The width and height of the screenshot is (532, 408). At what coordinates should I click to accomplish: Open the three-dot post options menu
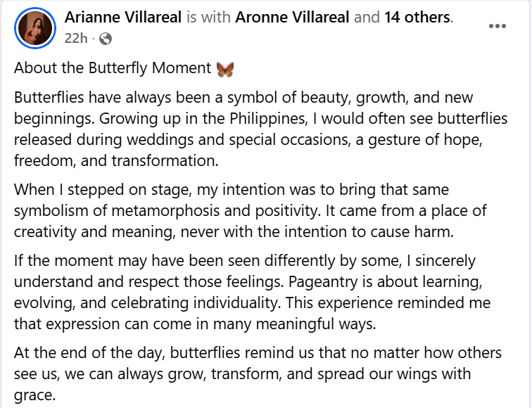pyautogui.click(x=497, y=26)
